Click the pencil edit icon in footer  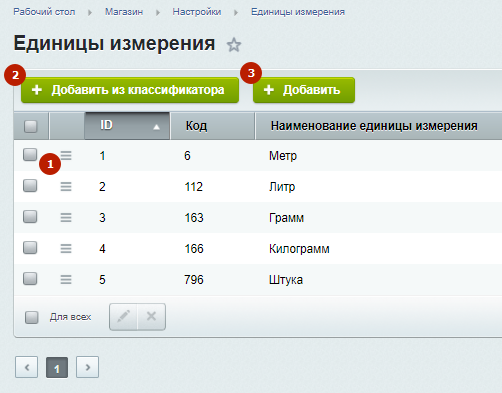point(123,316)
